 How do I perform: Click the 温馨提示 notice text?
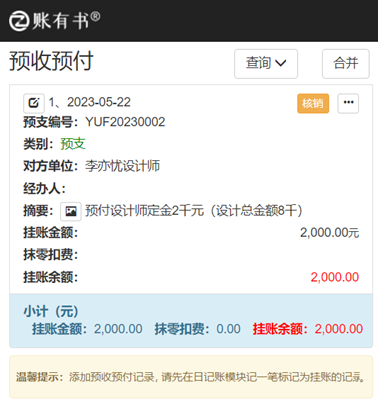coord(191,377)
